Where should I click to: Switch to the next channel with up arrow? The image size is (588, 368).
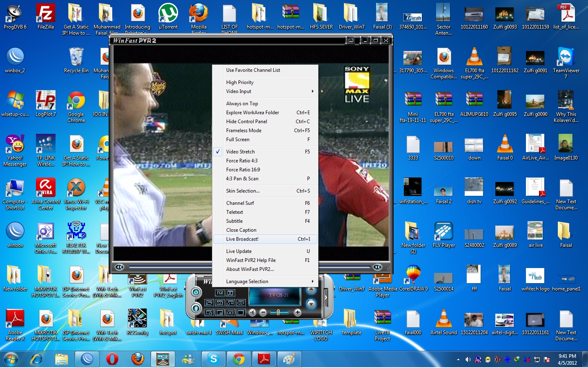coord(311,290)
